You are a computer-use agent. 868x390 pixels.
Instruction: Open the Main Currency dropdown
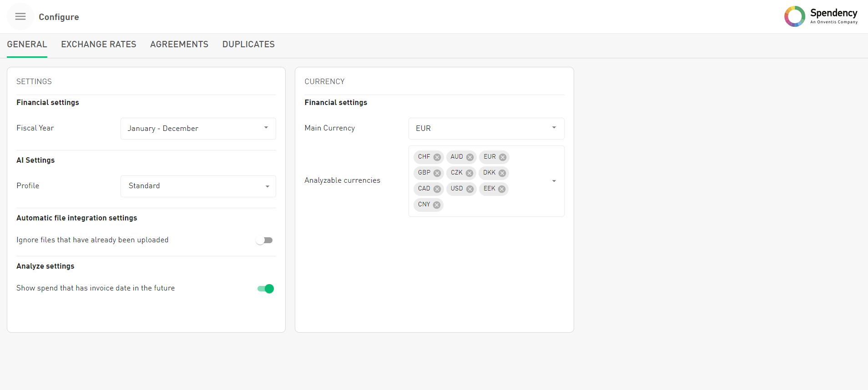click(486, 129)
